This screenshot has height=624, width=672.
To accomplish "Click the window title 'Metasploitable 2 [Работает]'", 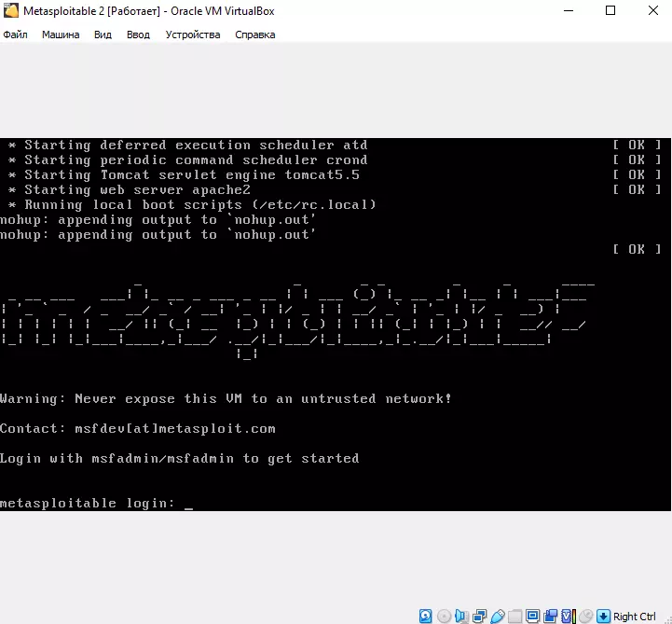I will [91, 11].
